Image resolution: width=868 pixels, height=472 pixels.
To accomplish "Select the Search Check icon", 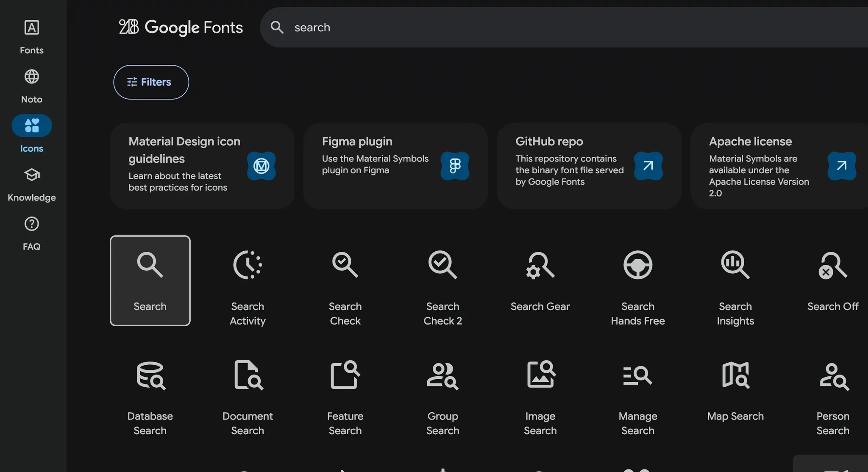I will pyautogui.click(x=345, y=280).
